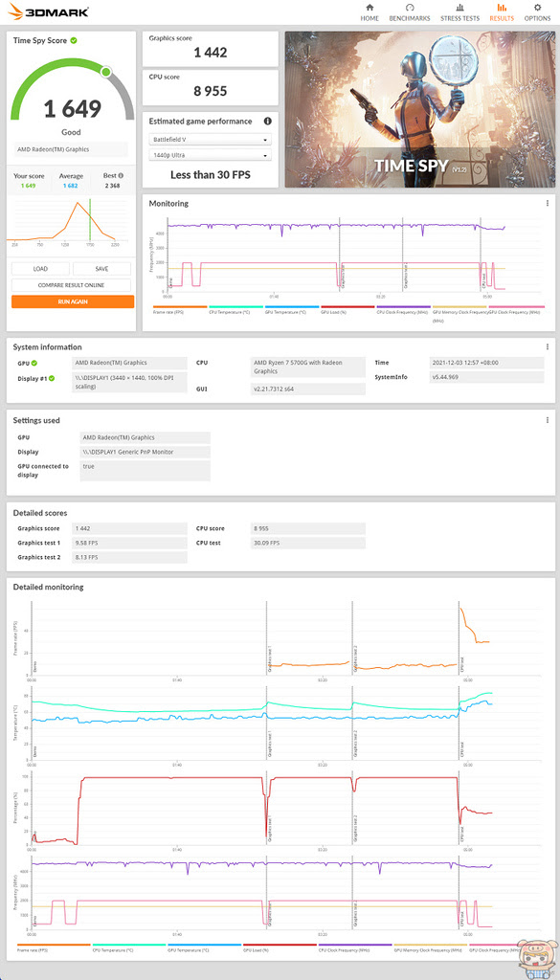Click the 'GPU connected to display' true value
560x980 pixels.
click(x=145, y=471)
